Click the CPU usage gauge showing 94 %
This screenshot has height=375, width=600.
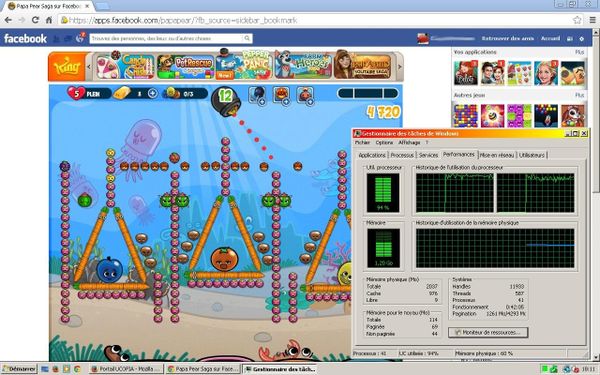pos(383,193)
